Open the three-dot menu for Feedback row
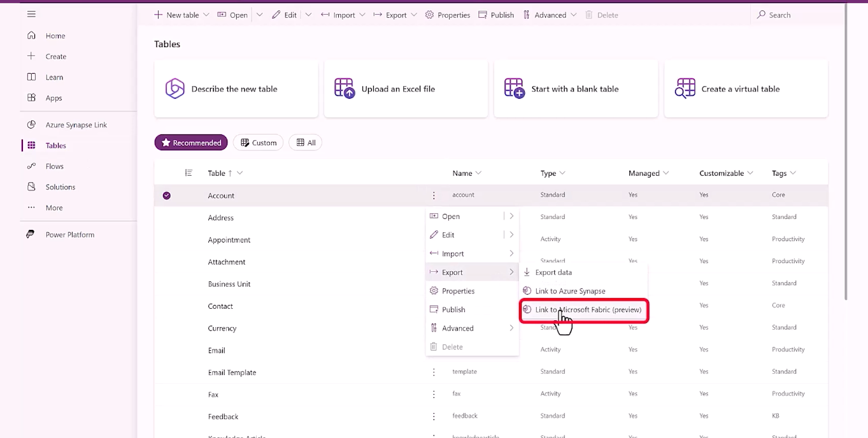 [x=434, y=416]
